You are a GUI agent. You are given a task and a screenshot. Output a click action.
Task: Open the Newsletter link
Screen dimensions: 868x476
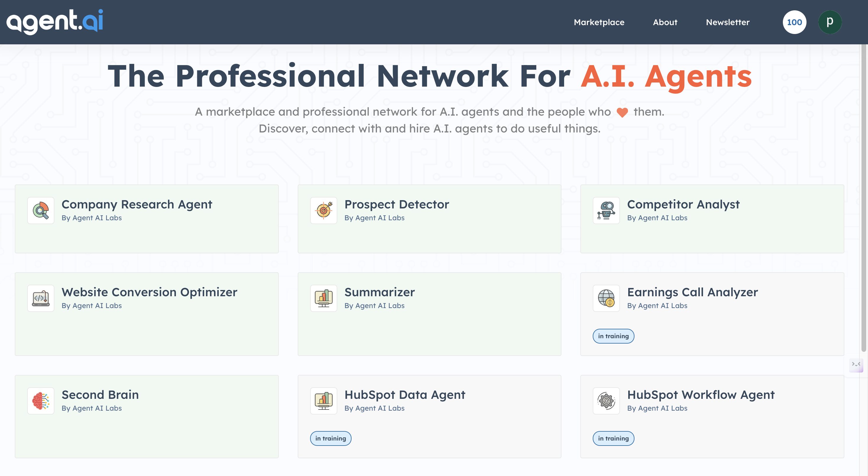tap(728, 22)
